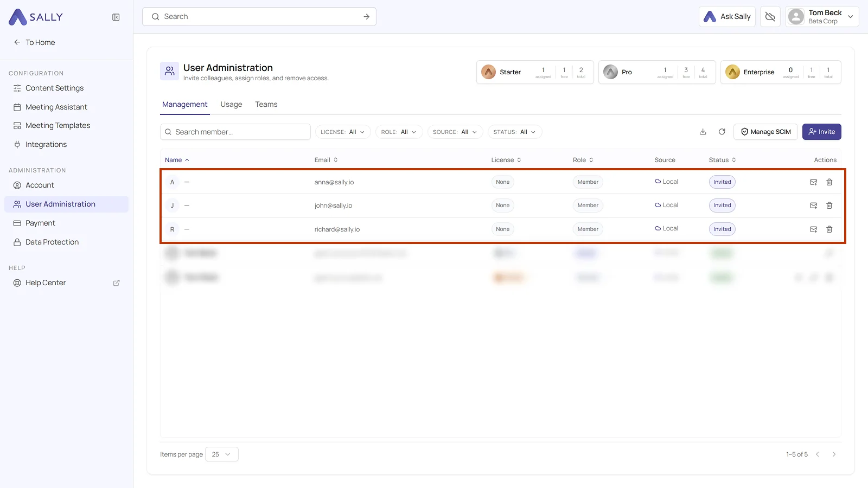The image size is (868, 488).
Task: Click the Pro license card
Action: (x=657, y=72)
